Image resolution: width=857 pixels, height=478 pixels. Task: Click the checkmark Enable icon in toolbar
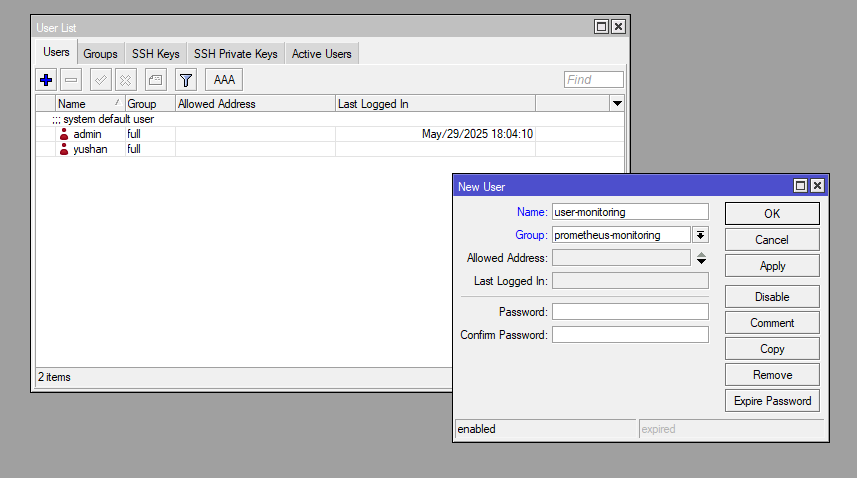(x=101, y=80)
